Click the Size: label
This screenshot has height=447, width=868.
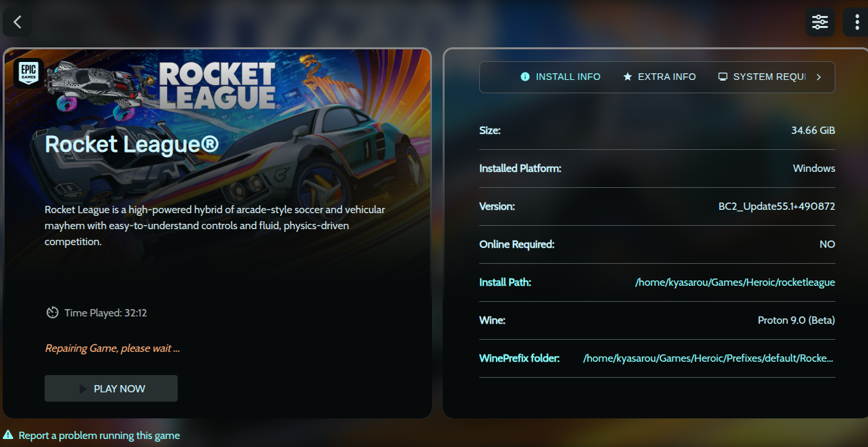click(490, 130)
